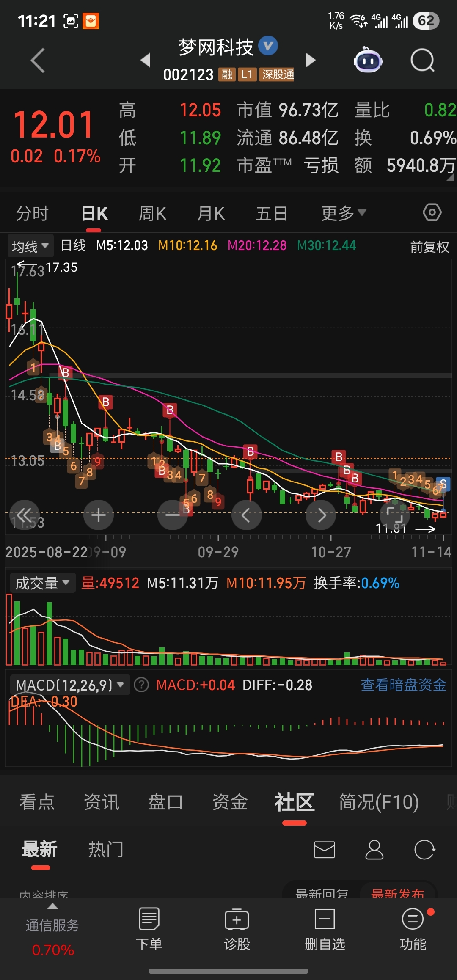The image size is (457, 980).
Task: Tap the current price 12.01
Action: [x=54, y=125]
